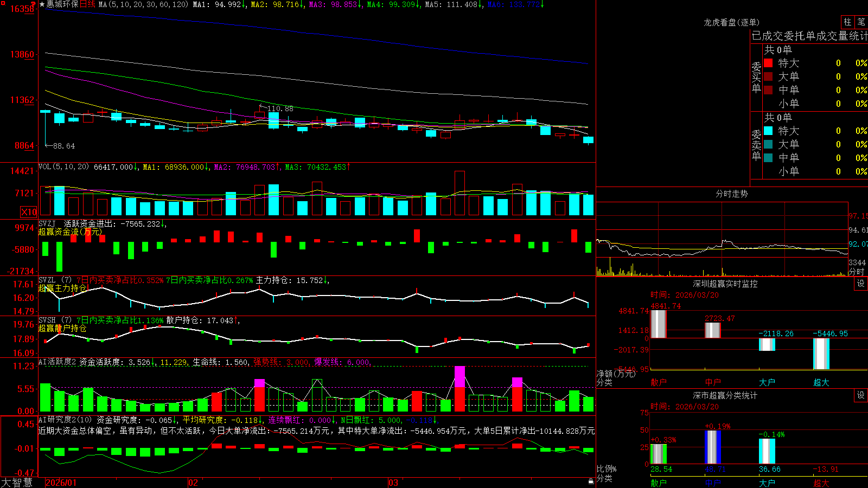Click the 时间: 2026/03/20 text under 深圳超赢实时监控
This screenshot has width=868, height=488.
pyautogui.click(x=685, y=295)
